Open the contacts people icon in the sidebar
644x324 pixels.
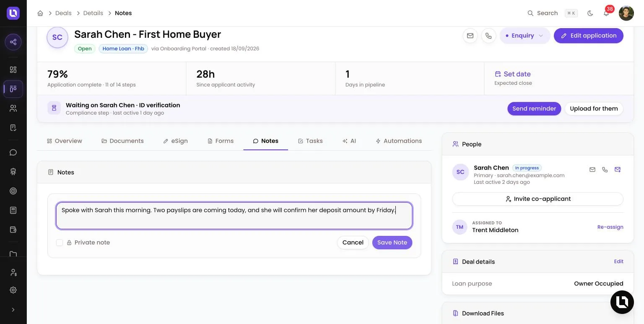[x=13, y=108]
